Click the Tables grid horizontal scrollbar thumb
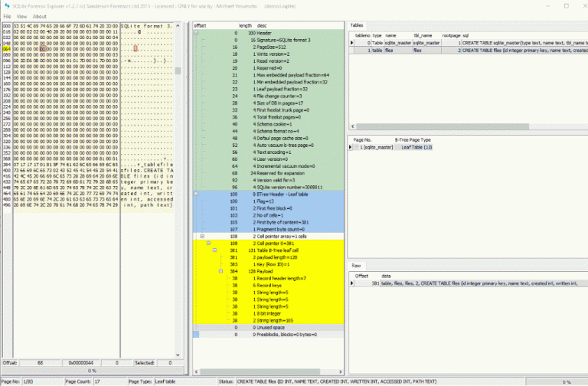 443,126
